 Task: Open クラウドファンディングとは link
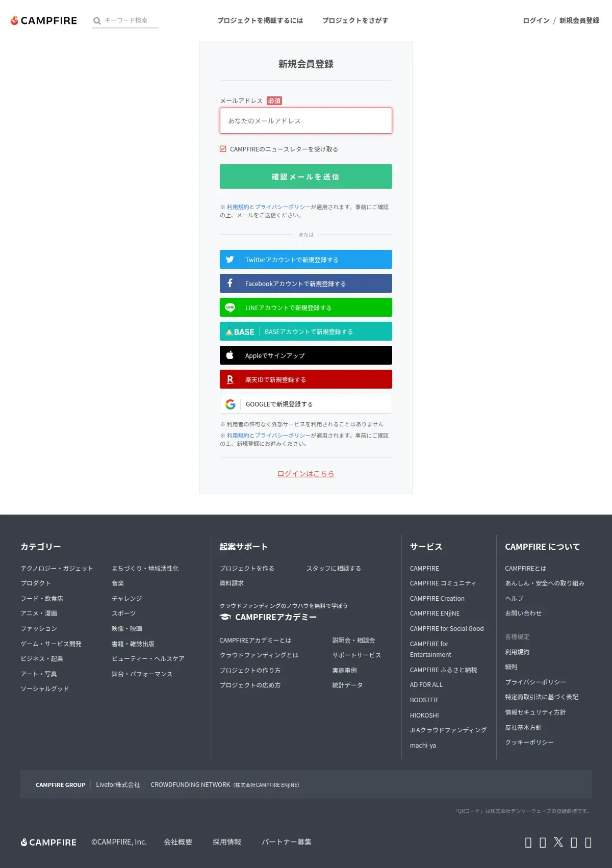pos(259,655)
